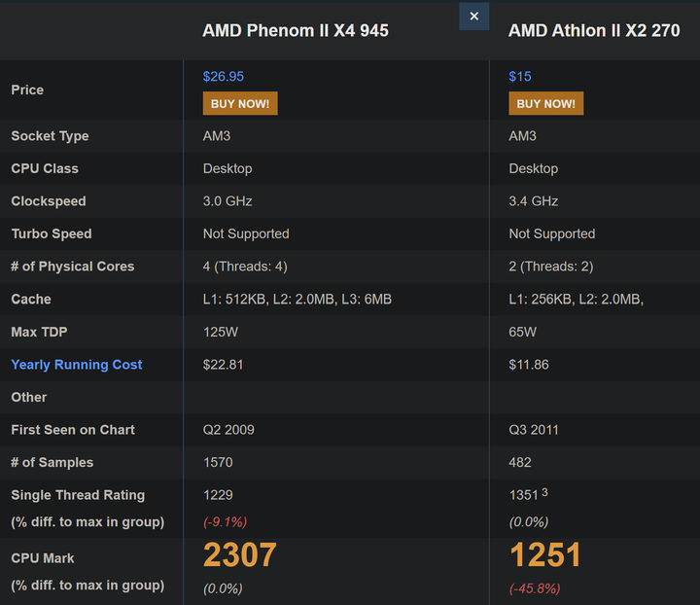Click the 125W TDP value
700x605 pixels.
pos(221,333)
